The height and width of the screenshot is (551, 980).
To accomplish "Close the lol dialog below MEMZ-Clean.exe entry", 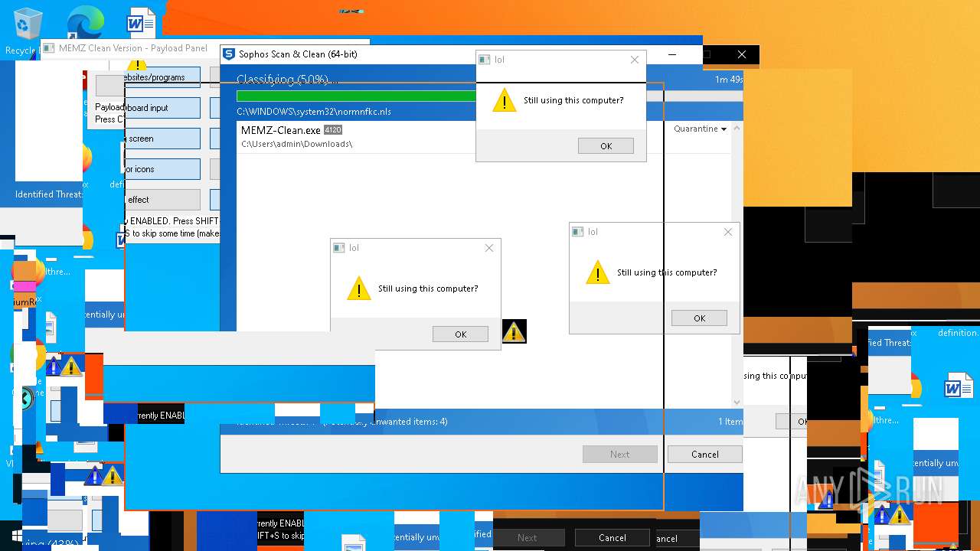I will point(489,248).
